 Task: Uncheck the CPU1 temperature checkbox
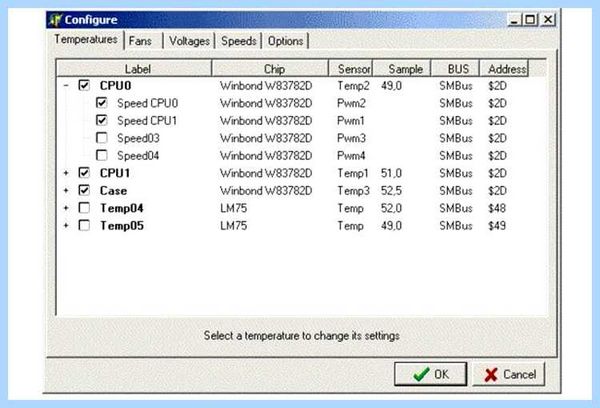84,173
